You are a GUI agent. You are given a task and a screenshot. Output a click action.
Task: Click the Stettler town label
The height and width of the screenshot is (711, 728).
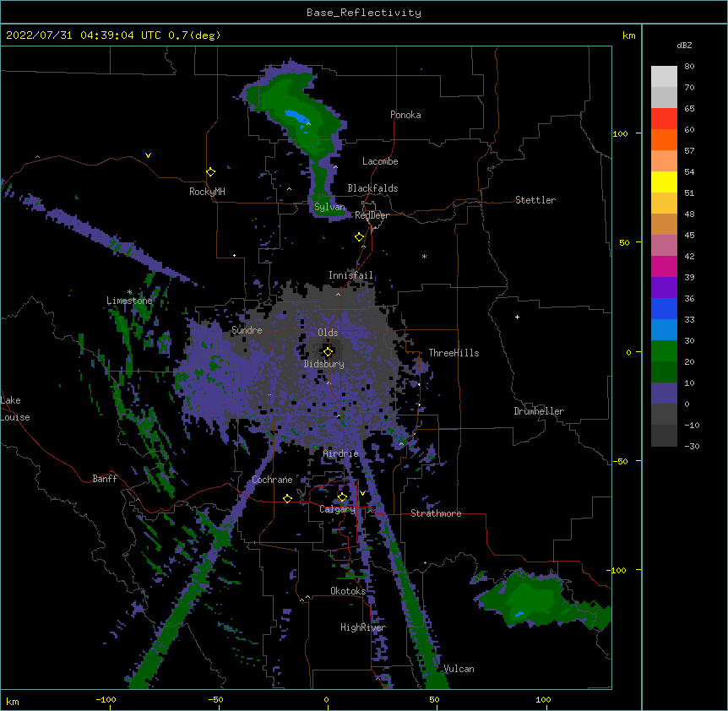[x=535, y=200]
